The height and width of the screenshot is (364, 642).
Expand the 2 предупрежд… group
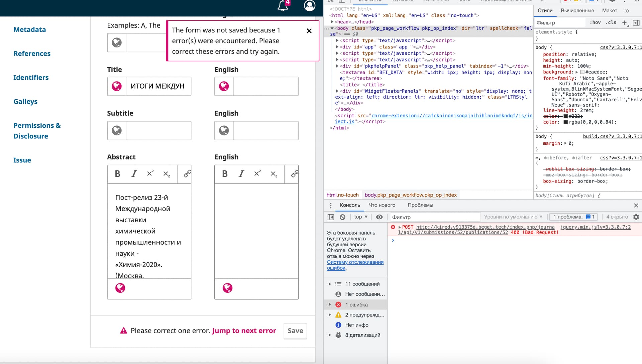pos(330,315)
